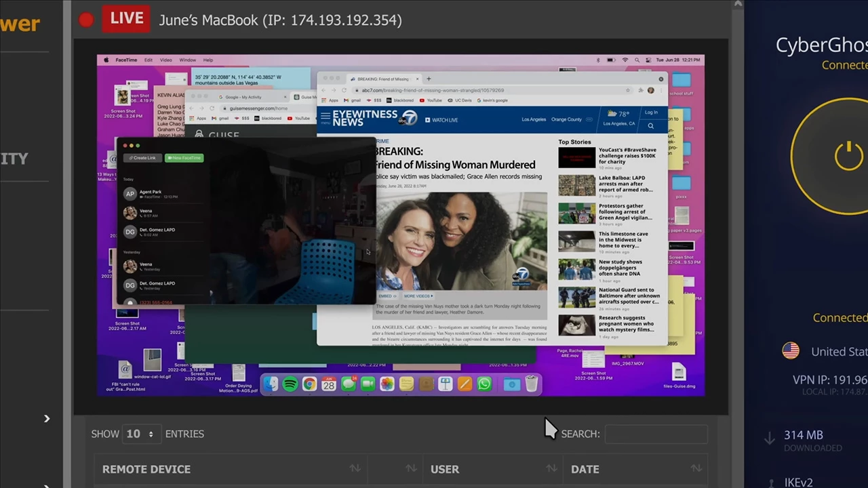Open the SHOW entries count dropdown
The height and width of the screenshot is (488, 868).
point(140,434)
